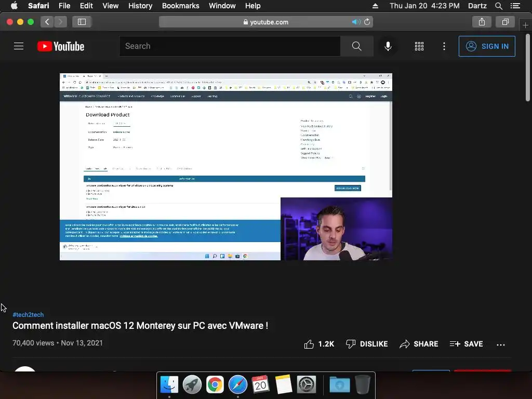Open the Help menu
This screenshot has width=532, height=399.
pos(253,6)
